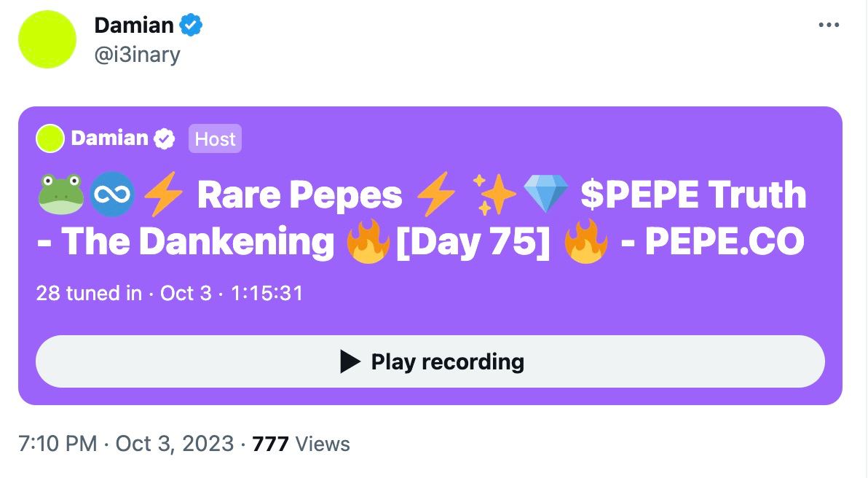Click the small host avatar in Space card

click(50, 138)
